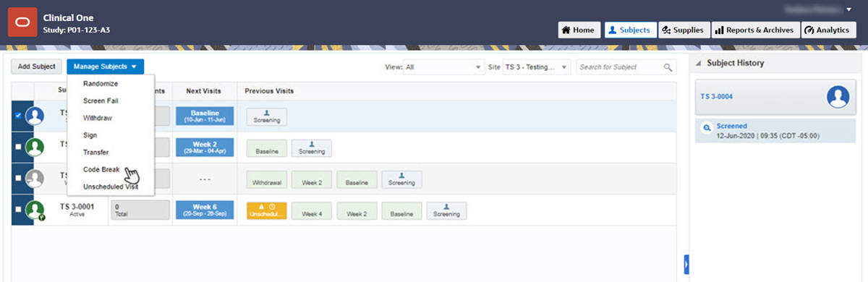The height and width of the screenshot is (282, 868).
Task: Click the Next Visits column header
Action: [204, 91]
